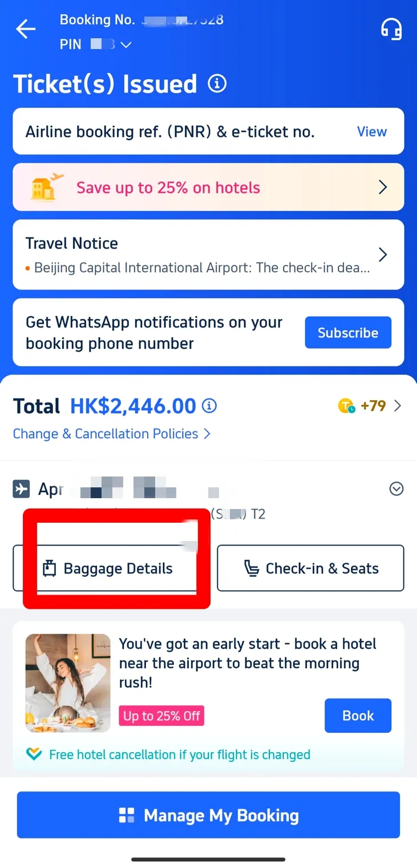Open customer service headset icon

(391, 29)
